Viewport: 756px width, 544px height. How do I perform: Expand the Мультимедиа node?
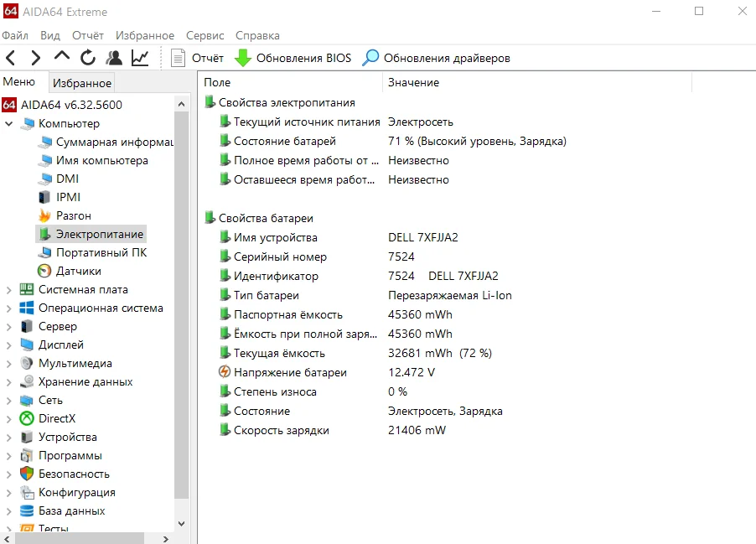coord(8,364)
